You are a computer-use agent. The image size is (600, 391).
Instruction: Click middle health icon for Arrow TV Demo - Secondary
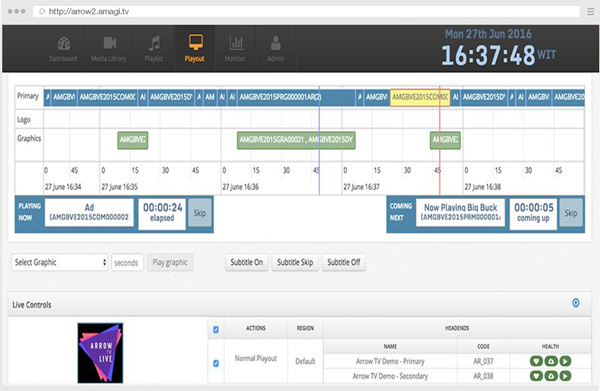pos(551,376)
